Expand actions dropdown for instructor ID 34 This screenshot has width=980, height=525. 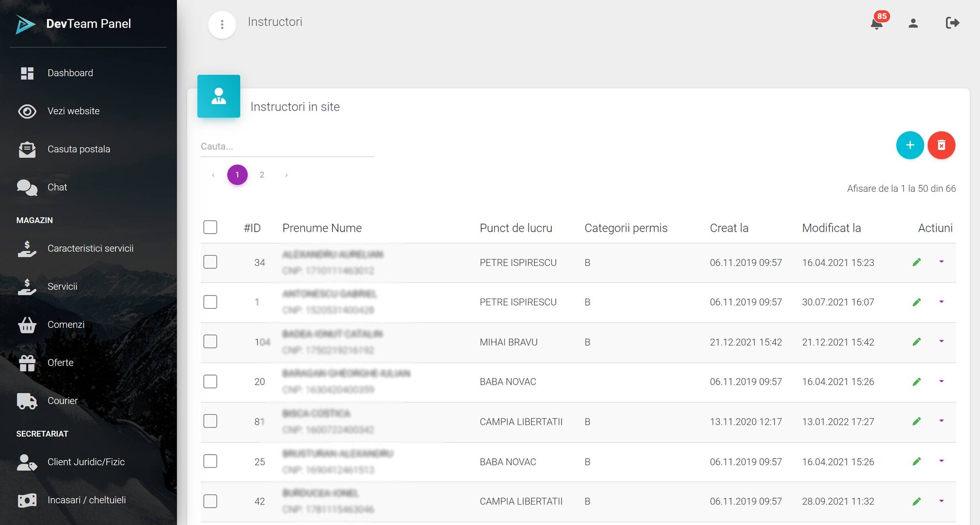(941, 262)
